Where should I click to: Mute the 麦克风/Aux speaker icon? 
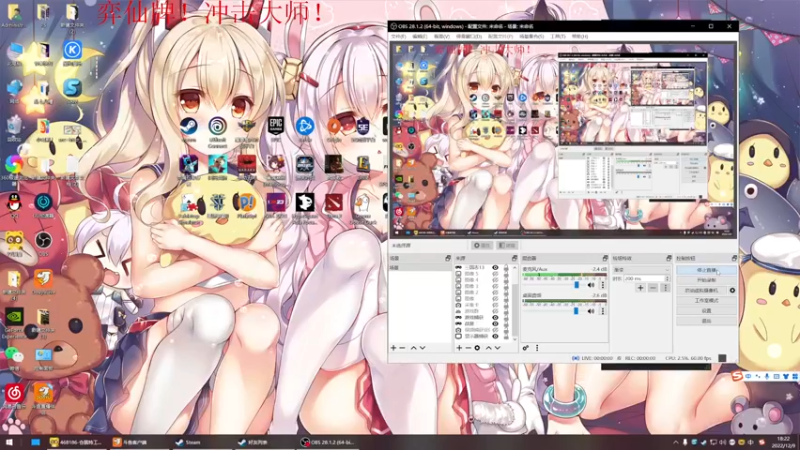pos(591,285)
